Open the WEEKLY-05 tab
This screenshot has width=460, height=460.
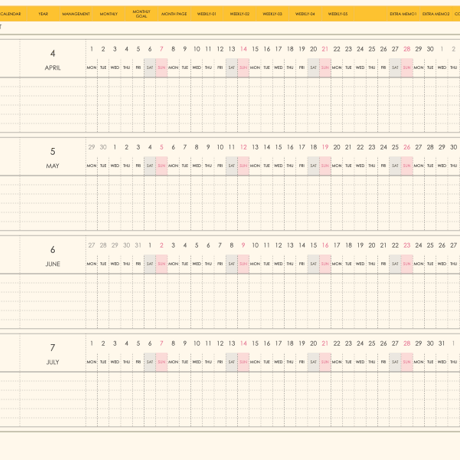(x=338, y=14)
